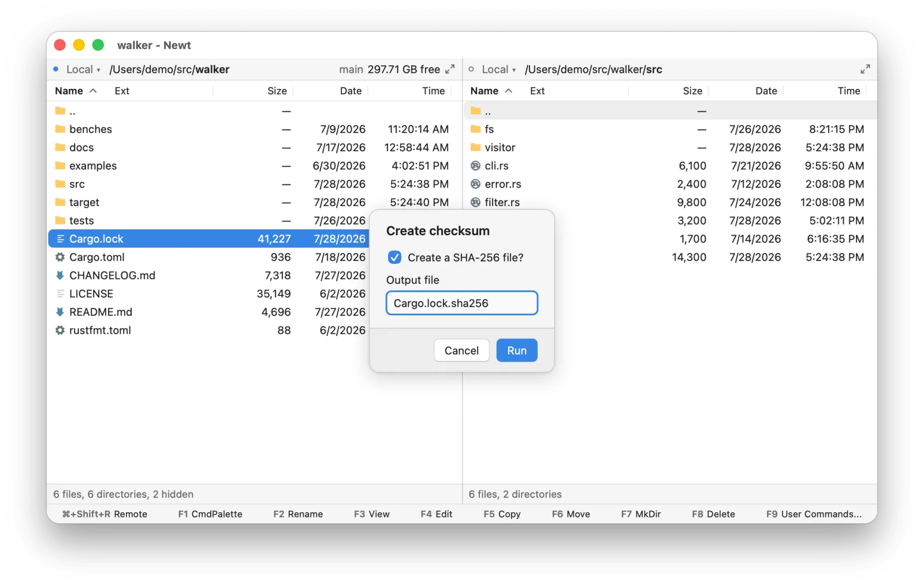Open the right pane Local dropdown

coord(498,69)
